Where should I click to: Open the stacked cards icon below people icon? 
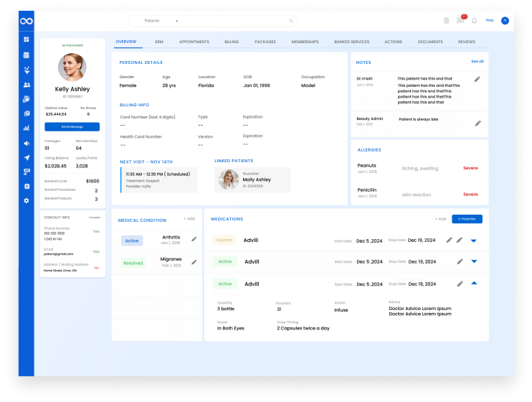(26, 99)
